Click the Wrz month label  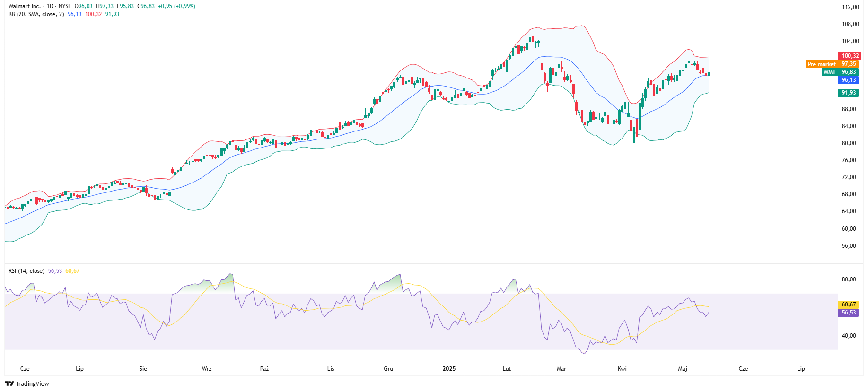[x=207, y=369]
